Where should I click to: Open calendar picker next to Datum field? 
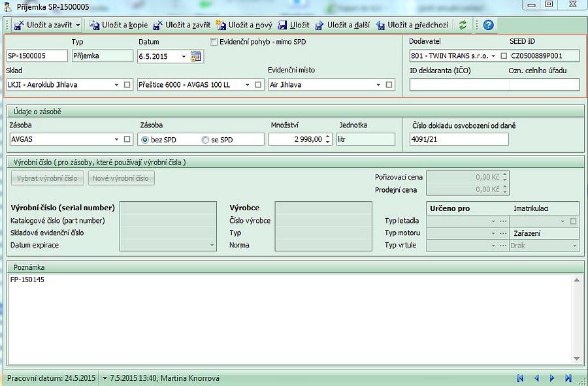[196, 56]
